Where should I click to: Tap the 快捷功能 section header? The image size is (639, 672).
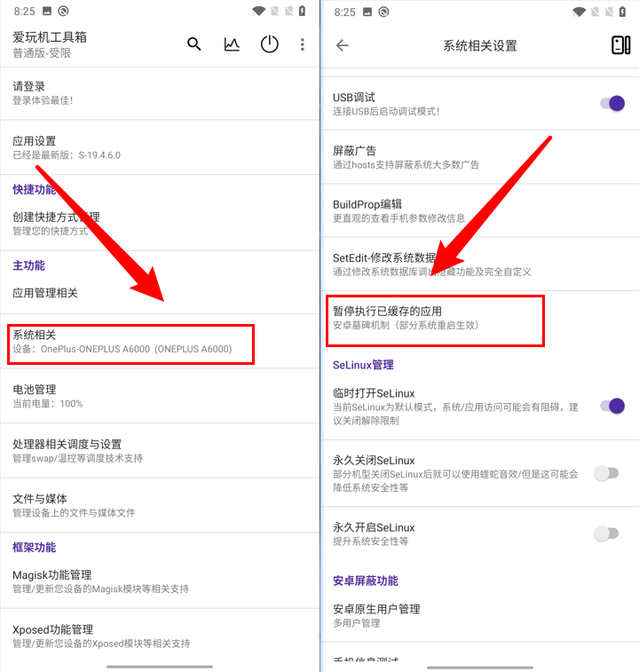tap(35, 189)
